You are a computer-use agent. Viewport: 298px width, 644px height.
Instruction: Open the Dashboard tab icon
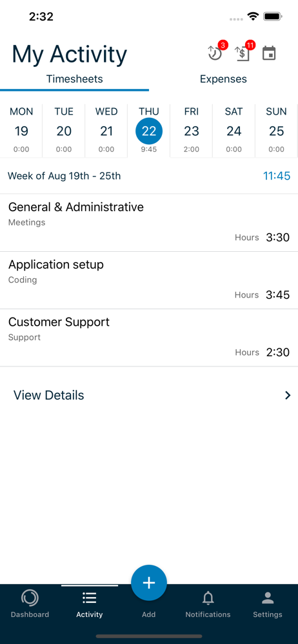click(30, 598)
